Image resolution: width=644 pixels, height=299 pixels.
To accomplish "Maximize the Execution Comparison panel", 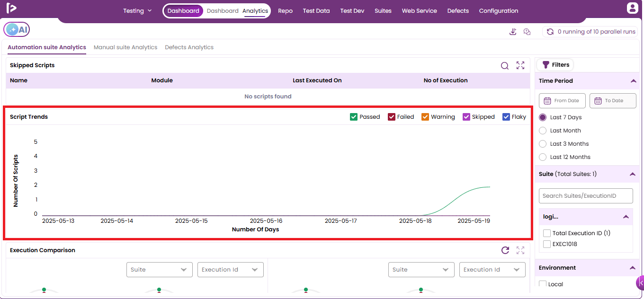I will click(520, 250).
